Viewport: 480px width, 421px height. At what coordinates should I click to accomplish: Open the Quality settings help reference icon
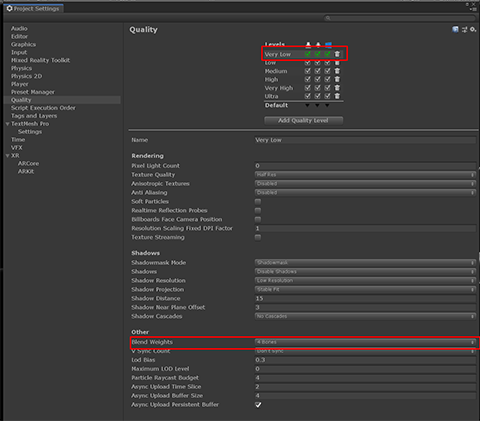455,30
